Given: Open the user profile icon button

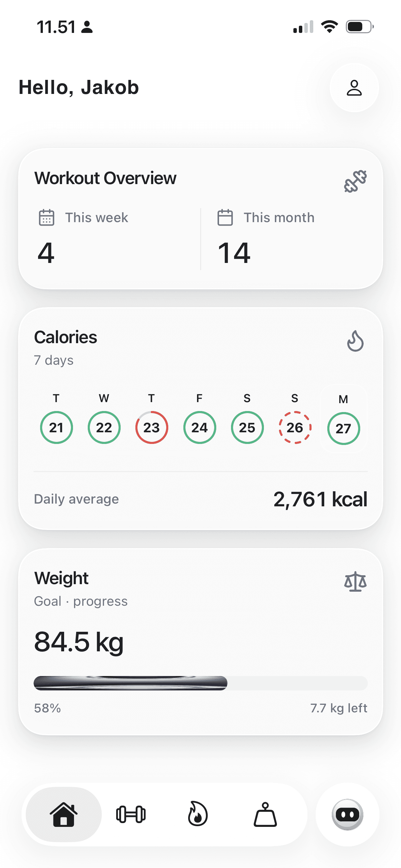Looking at the screenshot, I should click(x=354, y=88).
